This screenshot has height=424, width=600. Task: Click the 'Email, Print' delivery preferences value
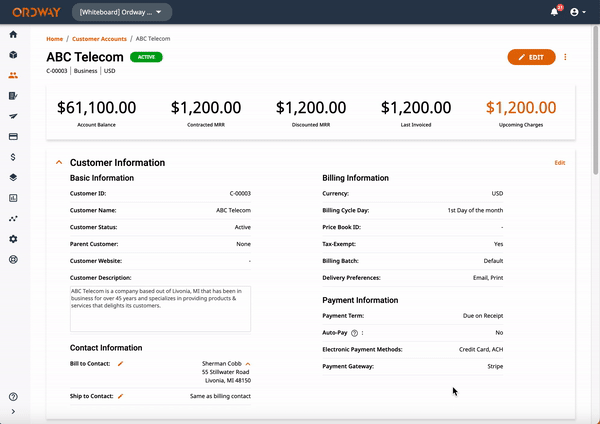tap(488, 278)
